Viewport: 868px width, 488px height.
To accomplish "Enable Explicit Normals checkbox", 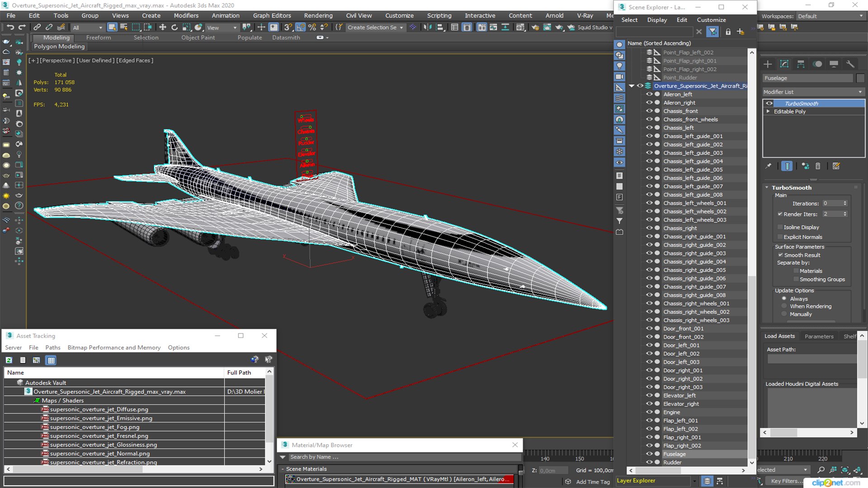I will tap(780, 237).
